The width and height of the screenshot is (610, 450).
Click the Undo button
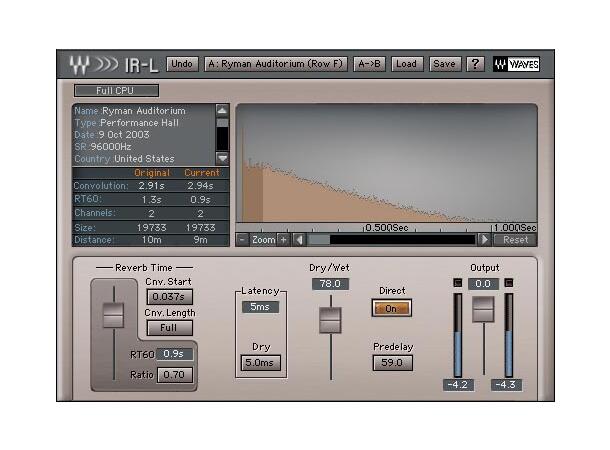coord(182,64)
